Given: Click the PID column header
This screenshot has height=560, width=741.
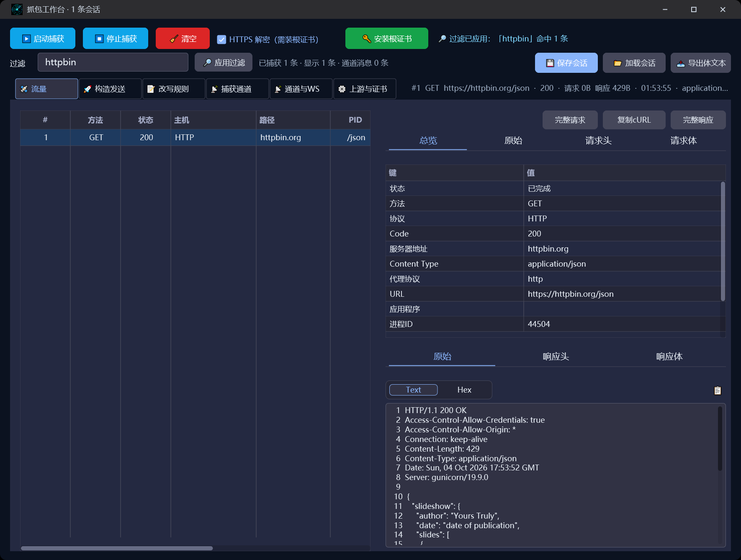Looking at the screenshot, I should click(x=350, y=120).
